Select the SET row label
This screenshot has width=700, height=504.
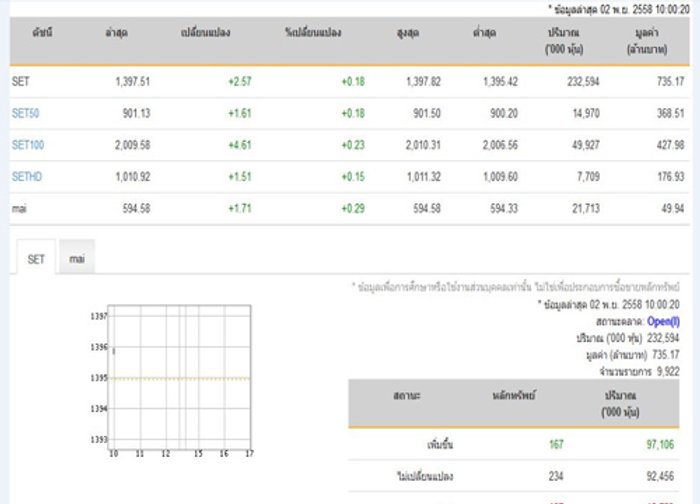coord(21,82)
